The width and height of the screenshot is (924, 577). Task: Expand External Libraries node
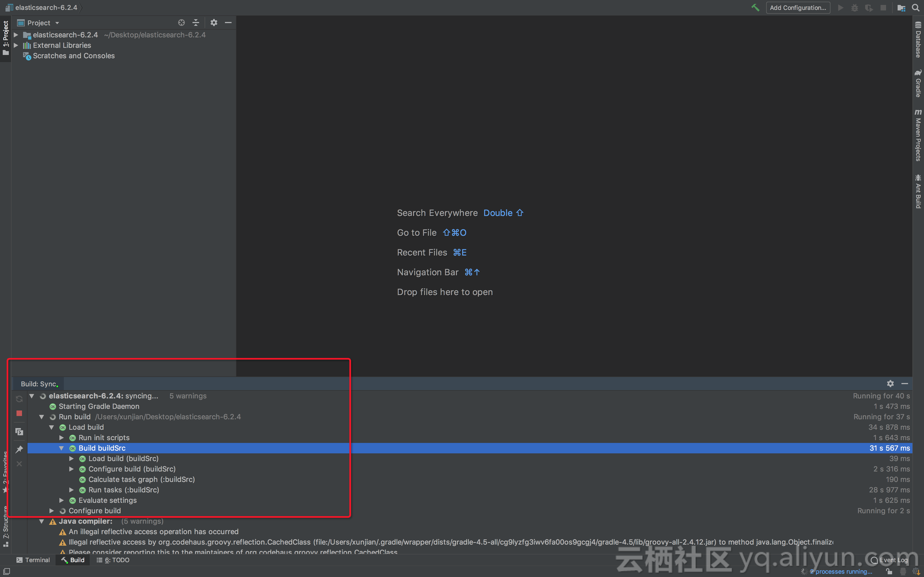pyautogui.click(x=16, y=45)
